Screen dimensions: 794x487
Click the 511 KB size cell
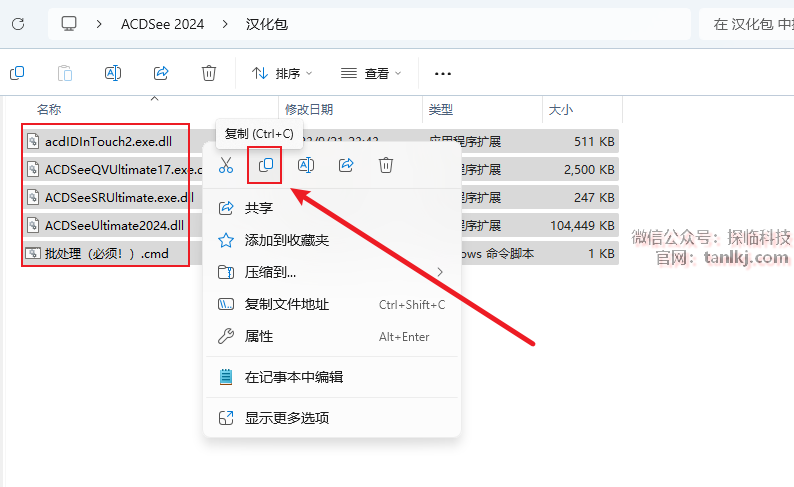[x=594, y=142]
